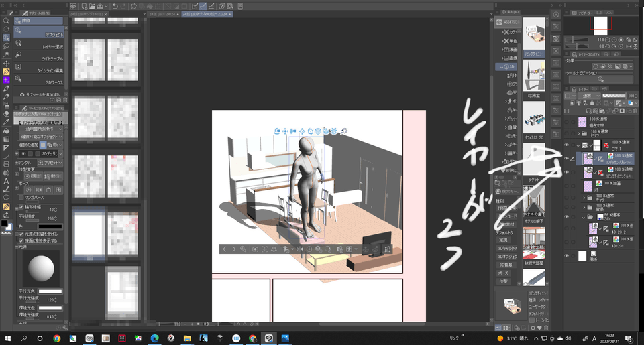The image size is (644, 345).
Task: Open the 選択可能なオブジェクト dropdown
Action: [x=42, y=136]
